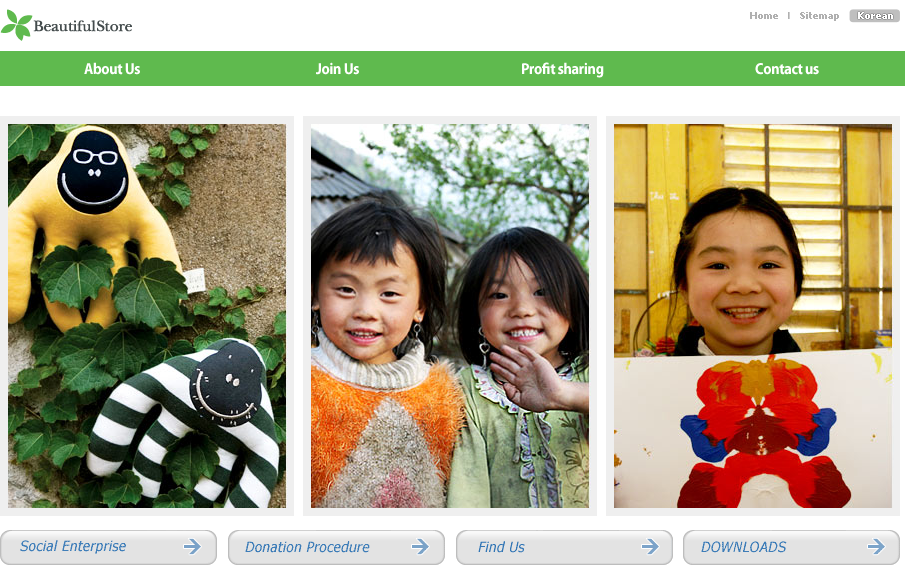Click the arrow icon on DOWNLOADS
The height and width of the screenshot is (580, 905).
pos(876,546)
